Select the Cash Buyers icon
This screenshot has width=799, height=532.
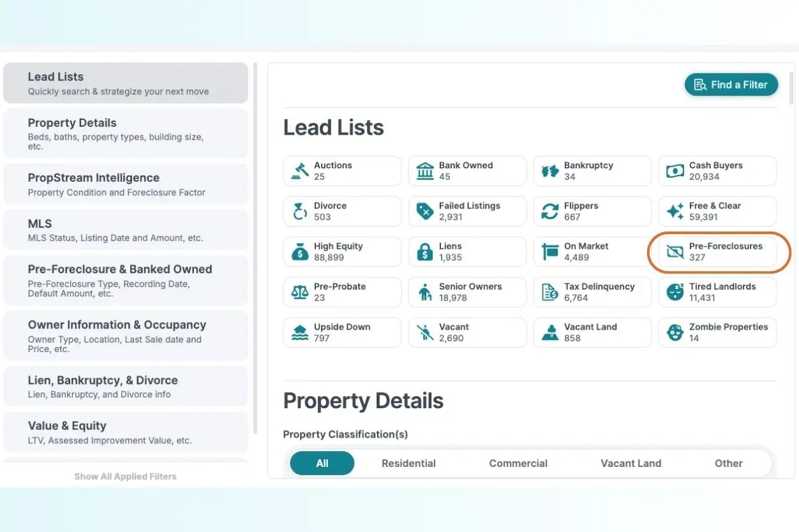click(675, 170)
